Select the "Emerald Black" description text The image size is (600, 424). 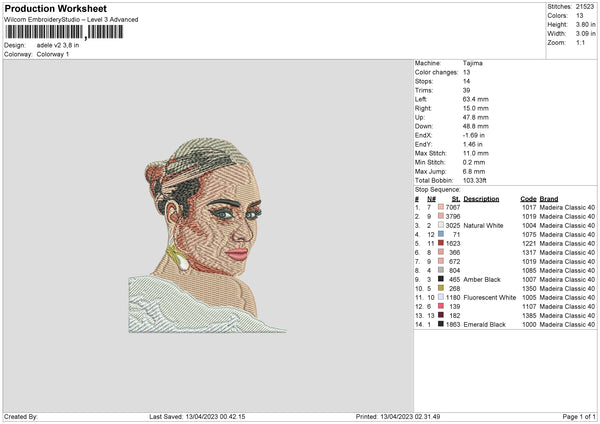484,325
